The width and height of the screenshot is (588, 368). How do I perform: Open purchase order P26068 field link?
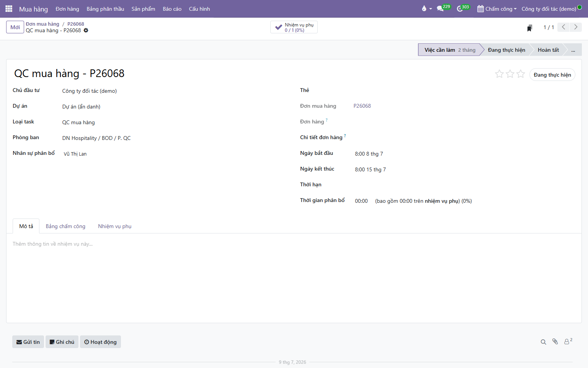pos(362,106)
